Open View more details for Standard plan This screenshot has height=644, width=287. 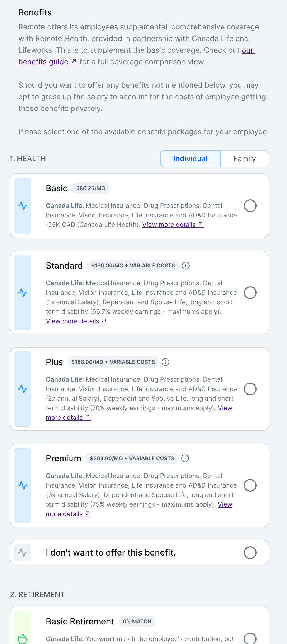click(76, 321)
